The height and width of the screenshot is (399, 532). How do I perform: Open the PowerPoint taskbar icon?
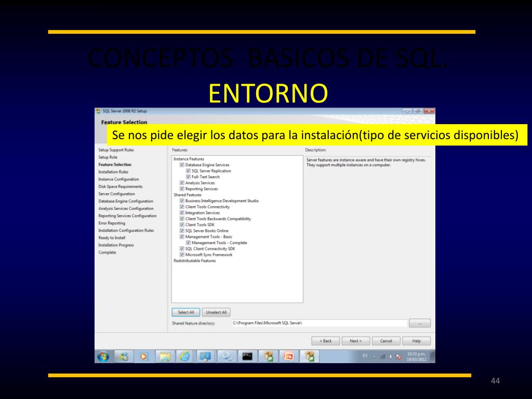[x=288, y=356]
